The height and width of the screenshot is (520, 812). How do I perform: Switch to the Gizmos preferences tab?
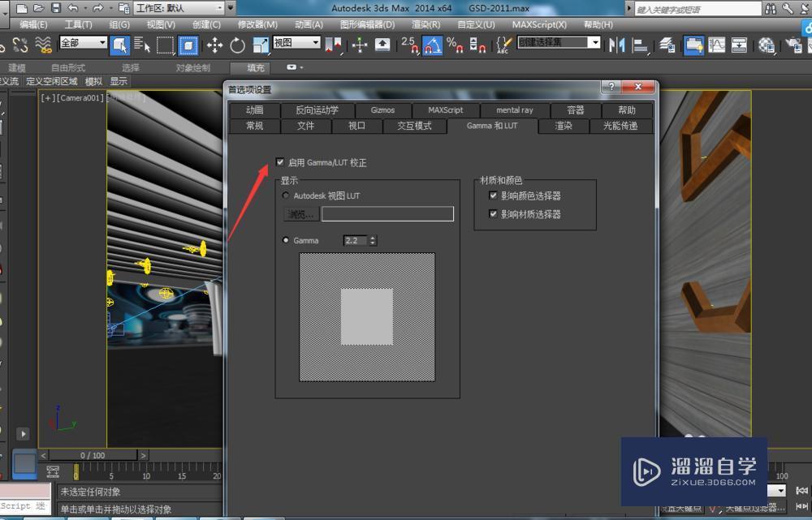click(x=382, y=110)
